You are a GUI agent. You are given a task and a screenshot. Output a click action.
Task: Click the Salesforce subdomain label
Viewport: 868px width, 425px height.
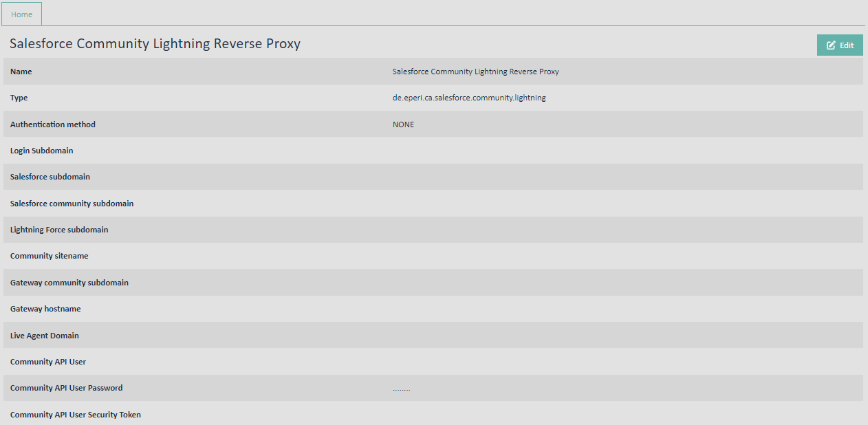[50, 177]
